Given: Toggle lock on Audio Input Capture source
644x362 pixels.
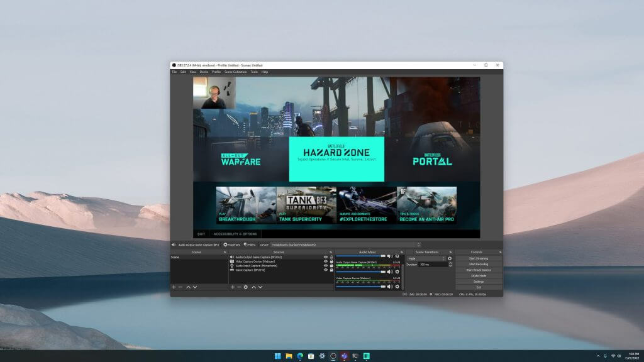Looking at the screenshot, I should (x=331, y=266).
